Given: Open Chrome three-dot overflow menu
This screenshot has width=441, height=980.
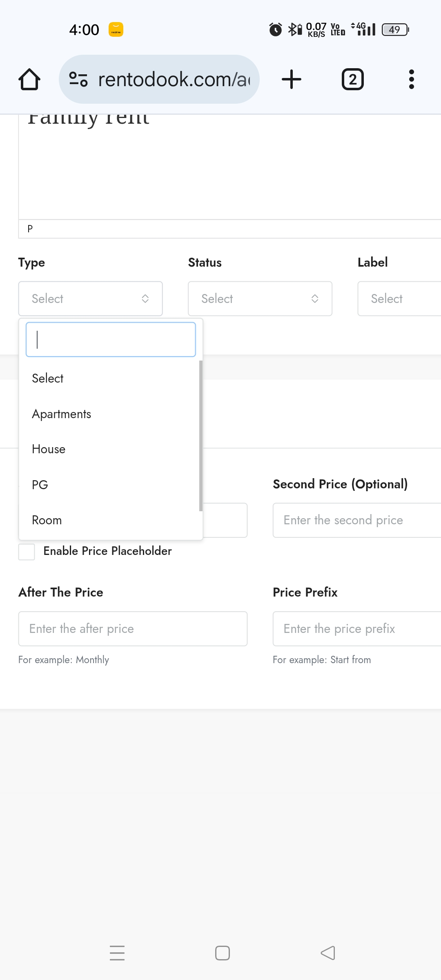Looking at the screenshot, I should click(x=412, y=79).
